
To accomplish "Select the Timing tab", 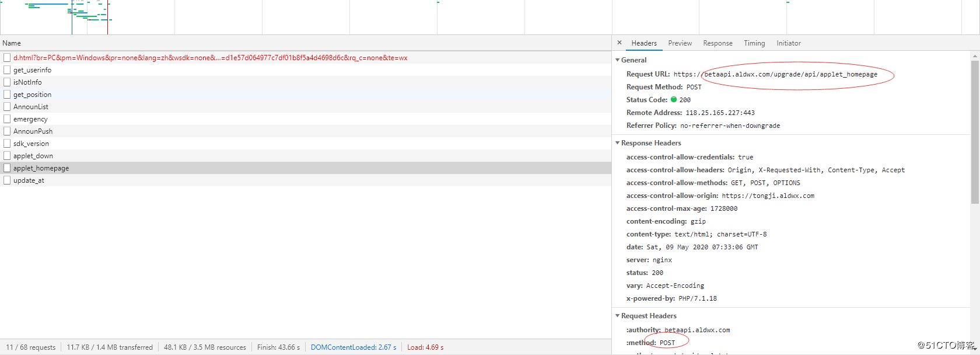I will click(754, 43).
